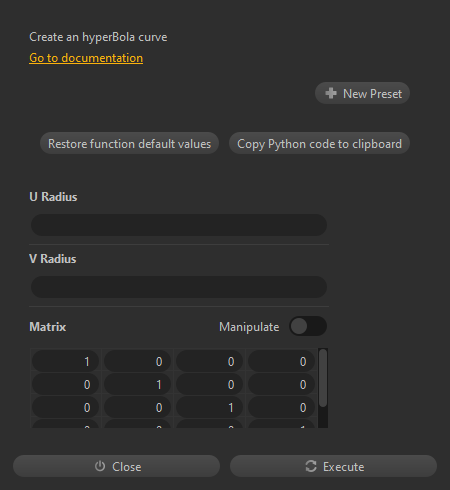Click the plus icon on New Preset

click(x=331, y=93)
